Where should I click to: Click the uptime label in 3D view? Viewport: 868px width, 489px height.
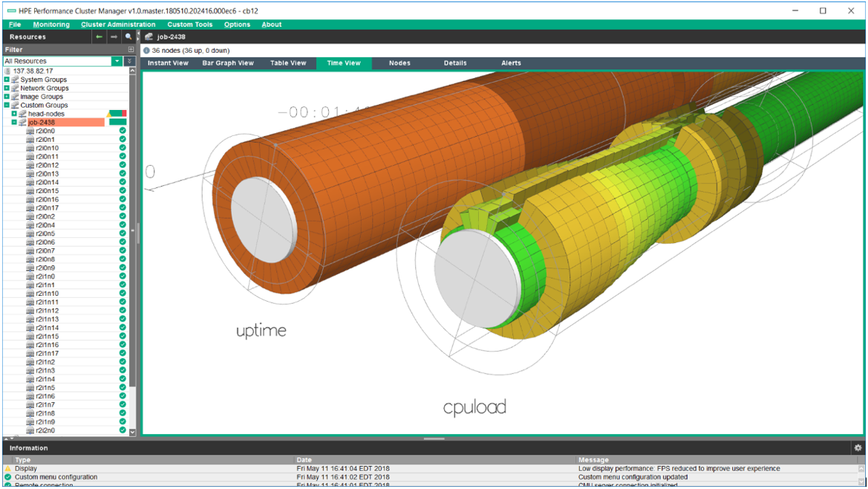(x=261, y=331)
